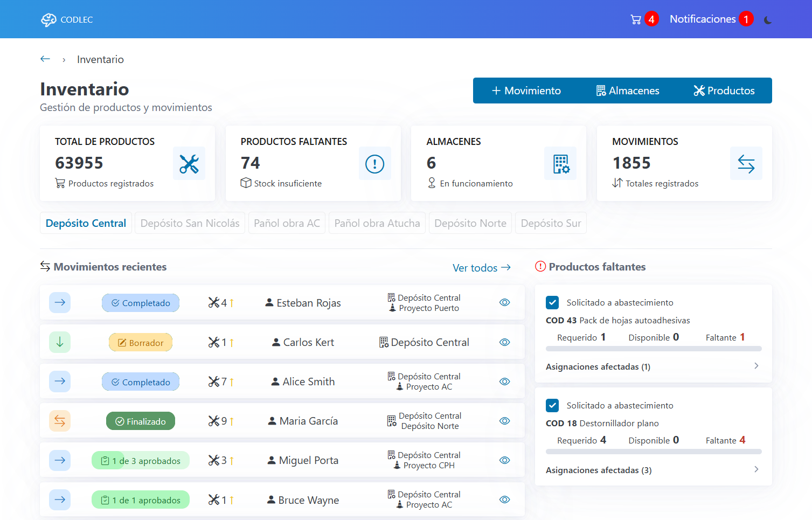
Task: Click the progress bar under COD 43
Action: [653, 349]
